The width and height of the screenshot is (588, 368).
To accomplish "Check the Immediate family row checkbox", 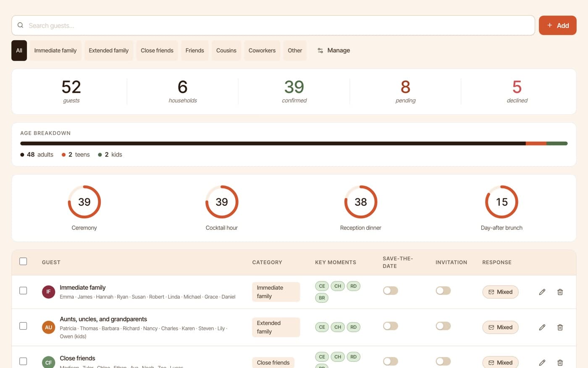I will [23, 291].
